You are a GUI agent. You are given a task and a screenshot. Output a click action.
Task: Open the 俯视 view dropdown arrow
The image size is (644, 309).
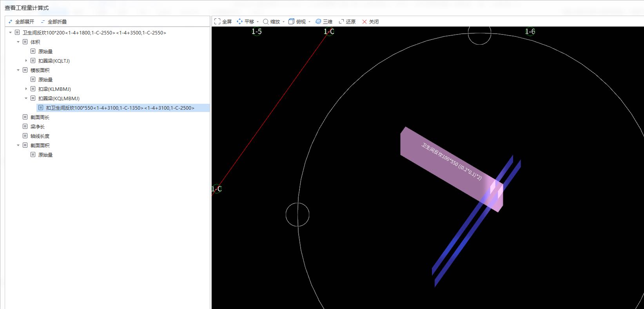point(309,22)
